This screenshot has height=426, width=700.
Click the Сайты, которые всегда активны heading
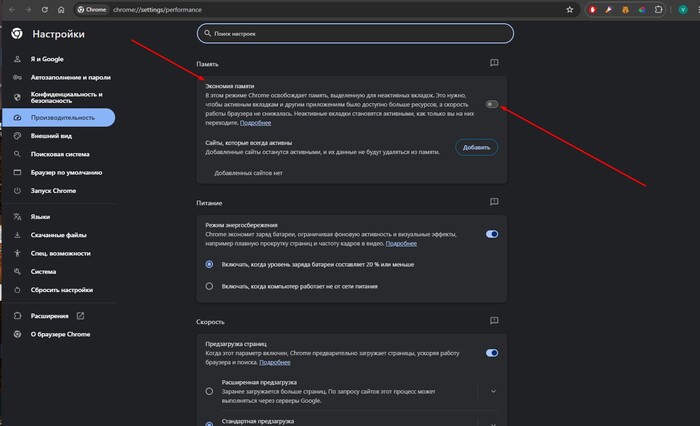[x=249, y=143]
